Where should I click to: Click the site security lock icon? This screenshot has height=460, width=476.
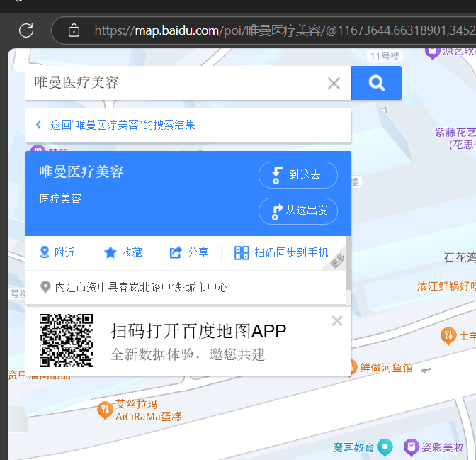coord(74,30)
